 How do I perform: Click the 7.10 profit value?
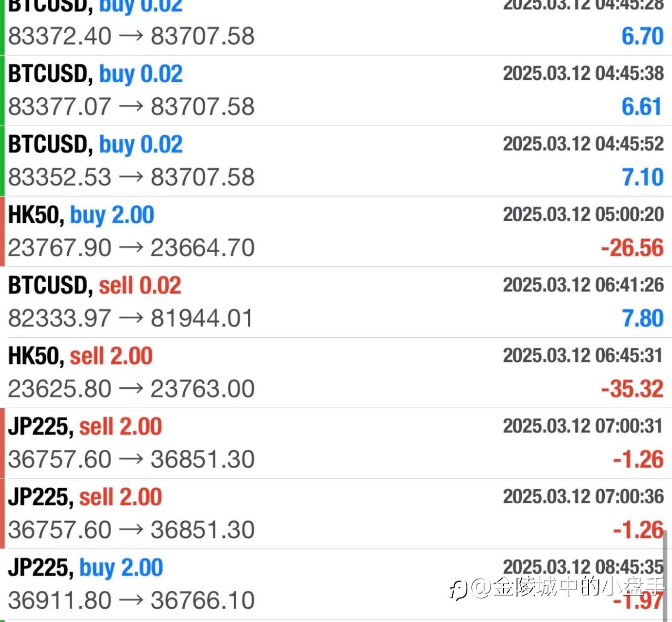[643, 178]
